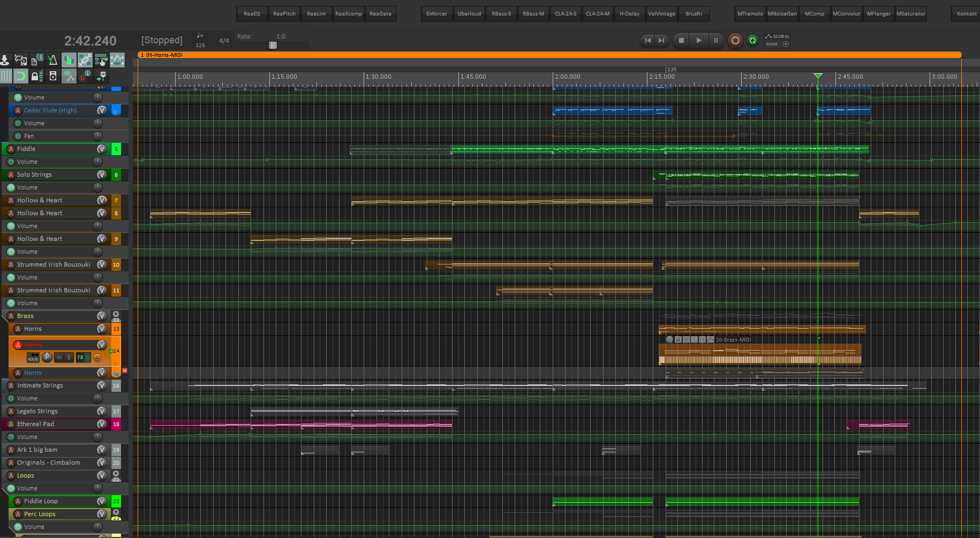980x538 pixels.
Task: Toggle FX bypass power on Horns track
Action: coord(87,357)
